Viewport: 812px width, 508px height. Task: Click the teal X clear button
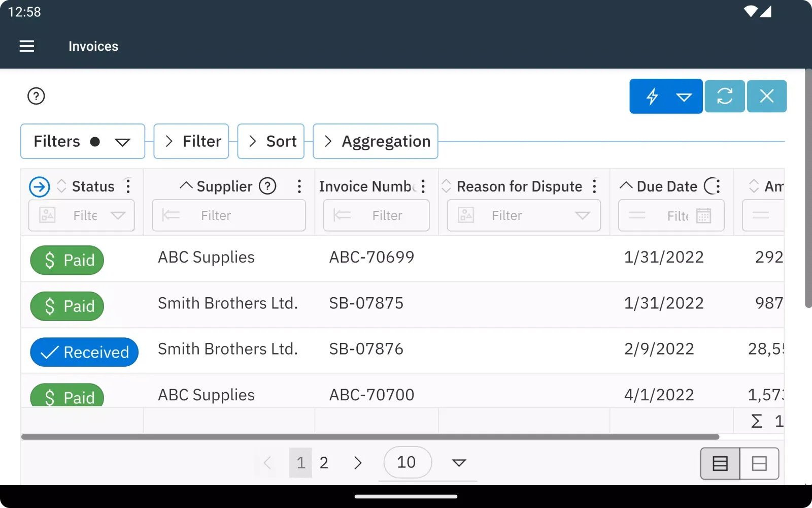click(x=766, y=96)
